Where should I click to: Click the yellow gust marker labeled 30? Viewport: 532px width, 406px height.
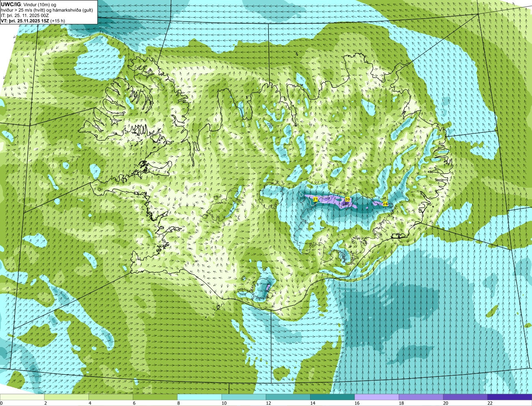pyautogui.click(x=347, y=200)
